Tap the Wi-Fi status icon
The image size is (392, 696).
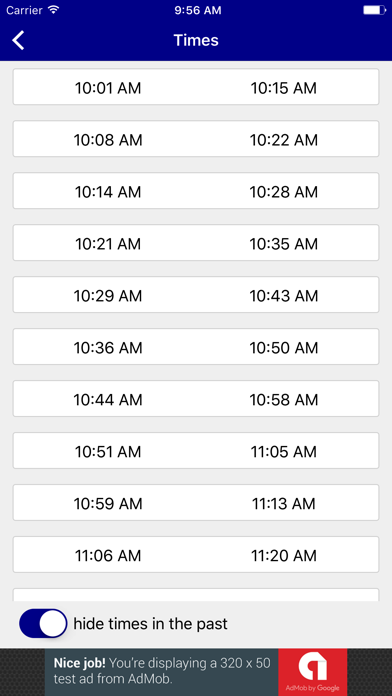[x=54, y=10]
